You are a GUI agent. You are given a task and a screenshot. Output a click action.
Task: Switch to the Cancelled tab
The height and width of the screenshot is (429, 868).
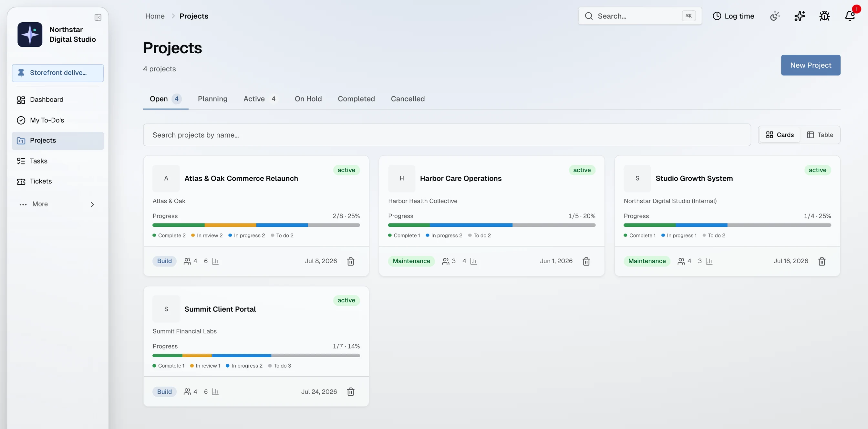[408, 99]
